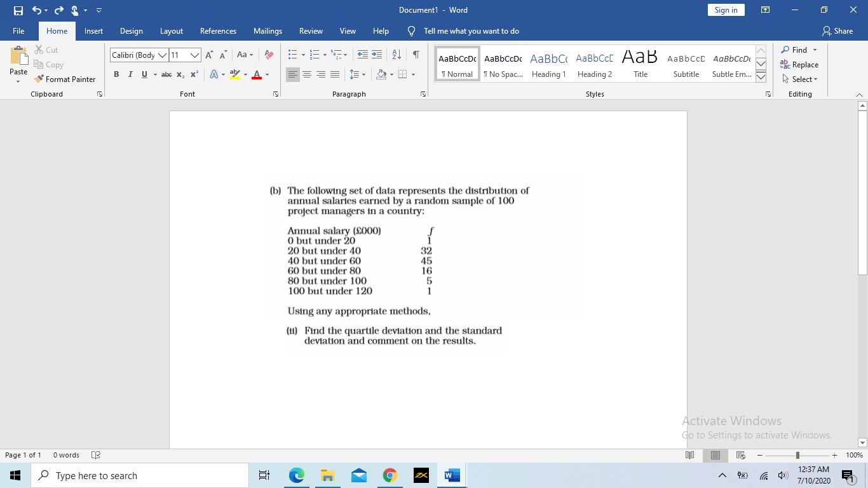The image size is (868, 488).
Task: Toggle align left for paragraph
Action: [x=293, y=74]
